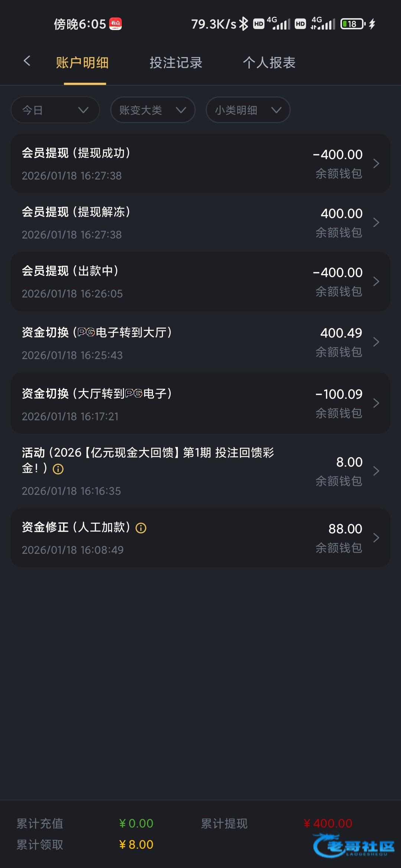Tap the Bluetooth icon in status bar
The image size is (401, 868).
pyautogui.click(x=244, y=24)
